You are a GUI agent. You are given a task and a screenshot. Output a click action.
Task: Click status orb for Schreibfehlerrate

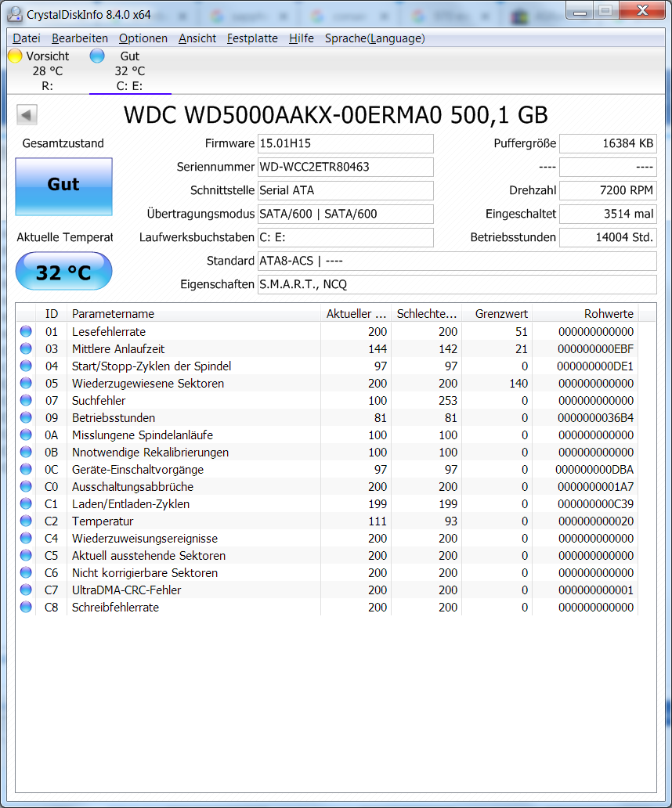[x=26, y=607]
